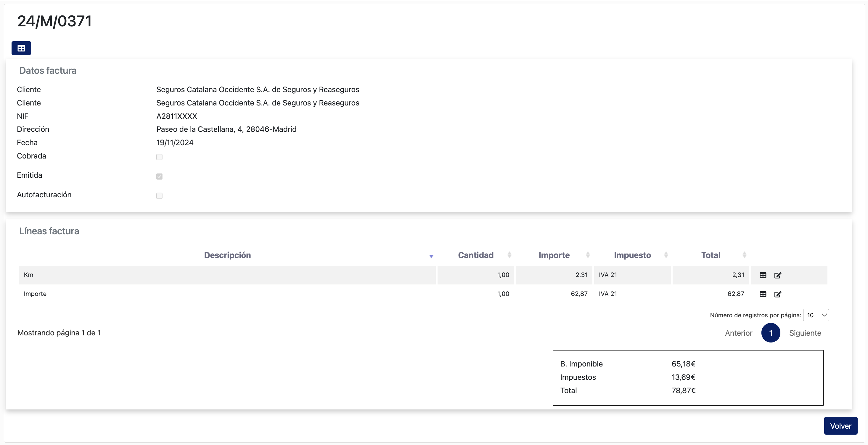Click the date 19/11/2024

[175, 143]
